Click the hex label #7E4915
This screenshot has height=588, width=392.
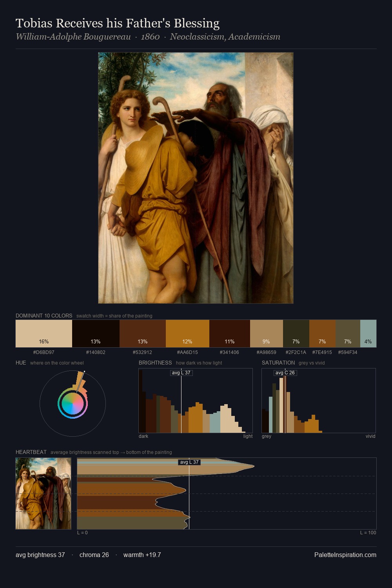tap(322, 352)
